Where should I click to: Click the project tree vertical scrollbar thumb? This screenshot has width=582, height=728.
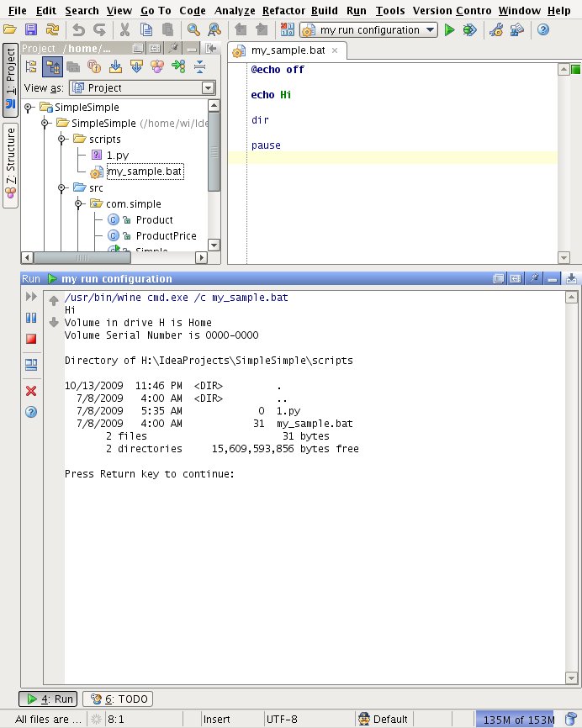(214, 151)
